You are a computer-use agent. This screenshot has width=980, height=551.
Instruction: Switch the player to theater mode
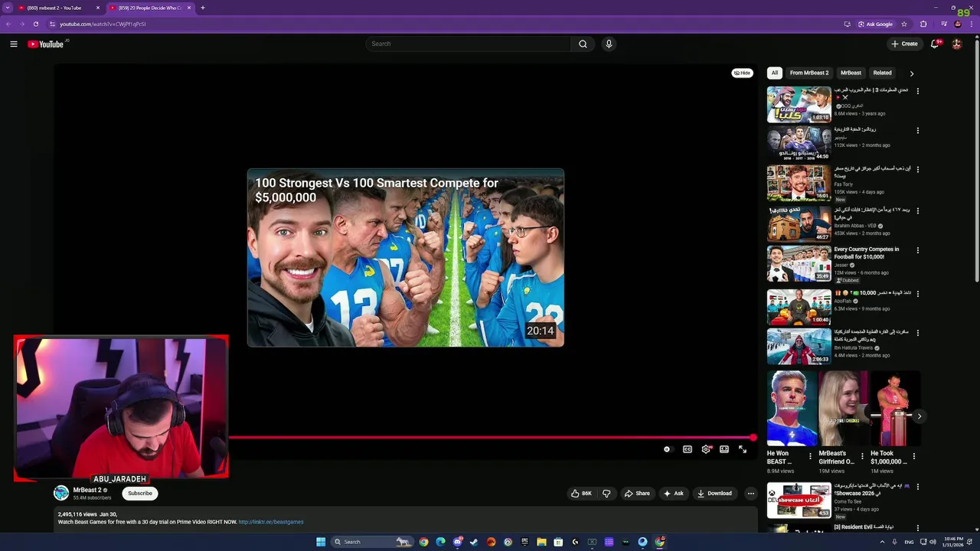pyautogui.click(x=724, y=449)
